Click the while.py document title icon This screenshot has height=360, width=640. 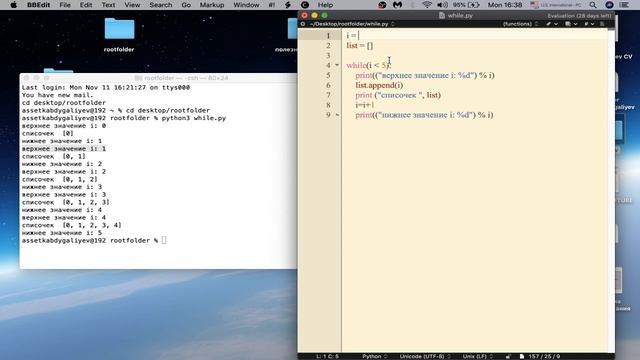pyautogui.click(x=442, y=16)
